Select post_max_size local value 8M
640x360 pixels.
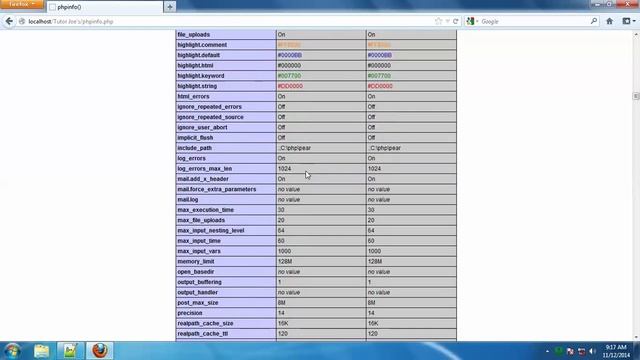tap(282, 303)
